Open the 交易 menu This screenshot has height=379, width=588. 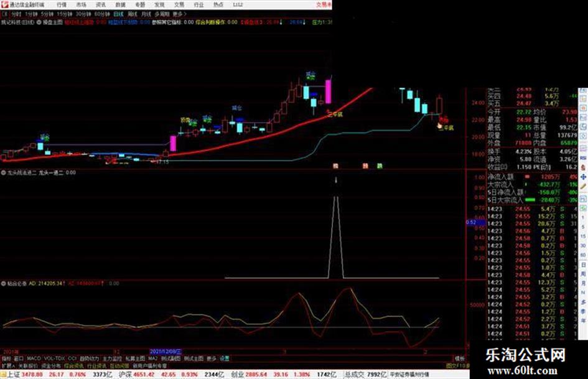(x=179, y=5)
